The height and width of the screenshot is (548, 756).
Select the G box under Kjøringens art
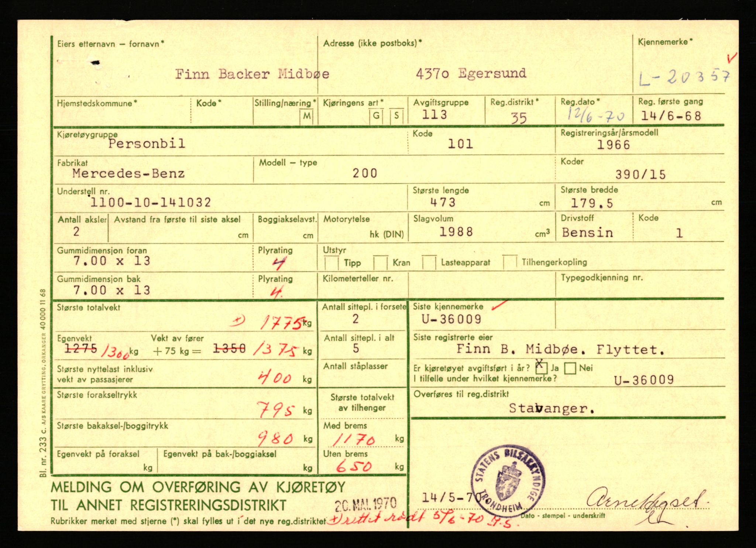(x=377, y=116)
